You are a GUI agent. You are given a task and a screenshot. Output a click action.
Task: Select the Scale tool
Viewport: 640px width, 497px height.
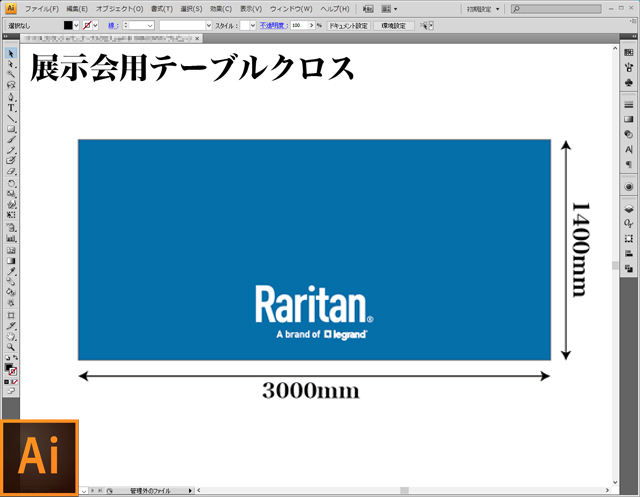pos(11,193)
